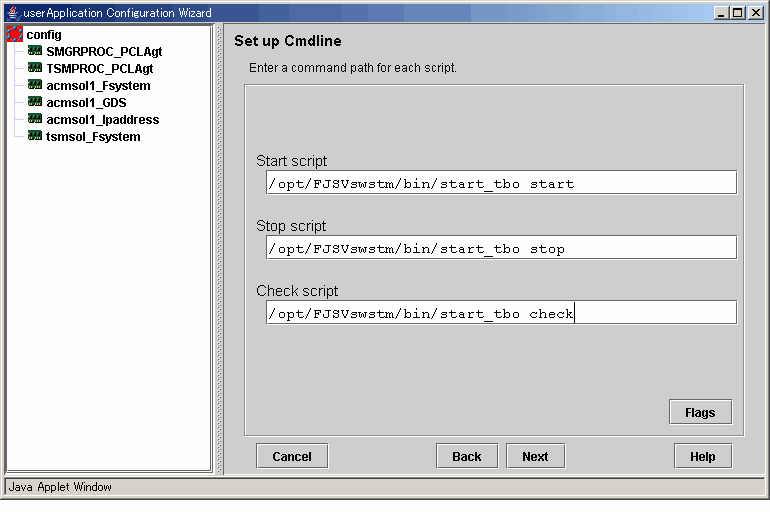
Task: Open the Help button
Action: coord(703,457)
